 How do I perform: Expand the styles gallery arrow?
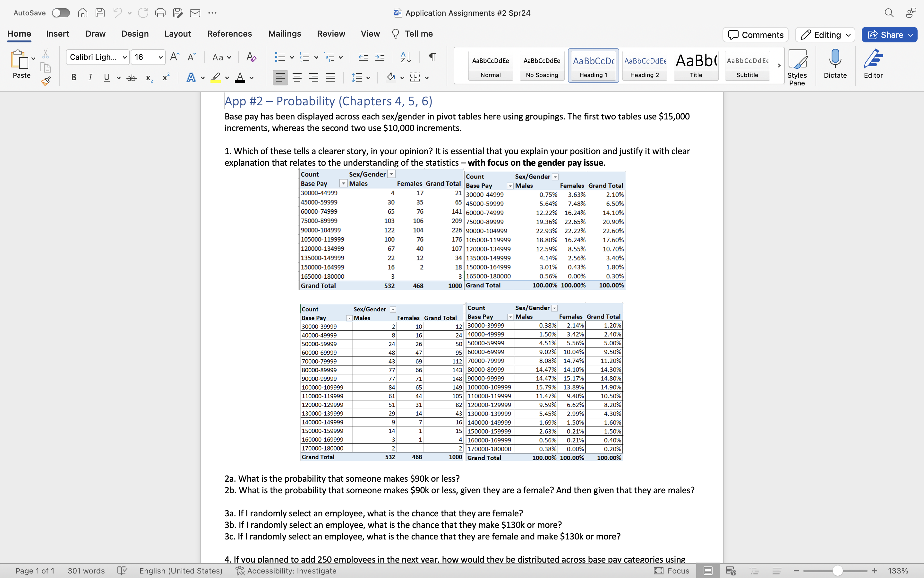click(779, 66)
